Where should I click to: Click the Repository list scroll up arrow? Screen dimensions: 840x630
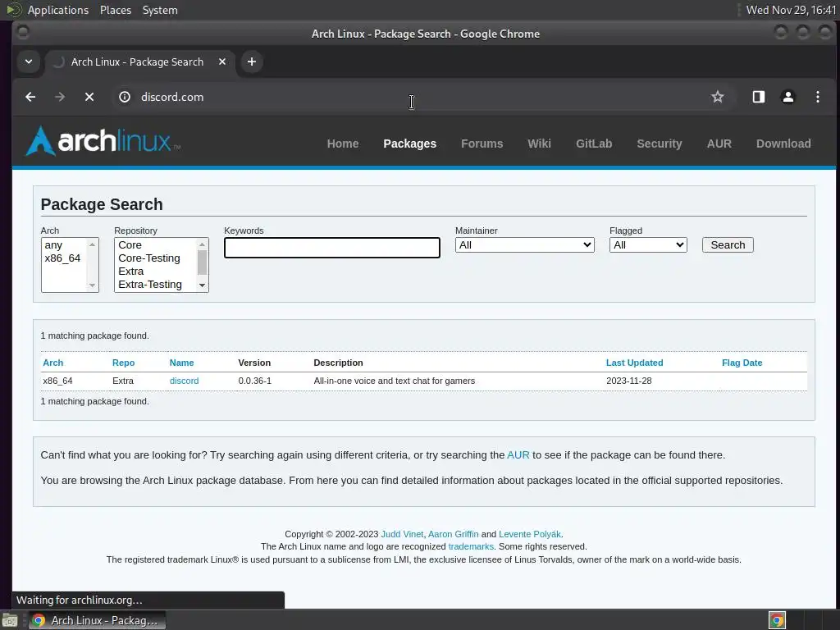coord(202,244)
